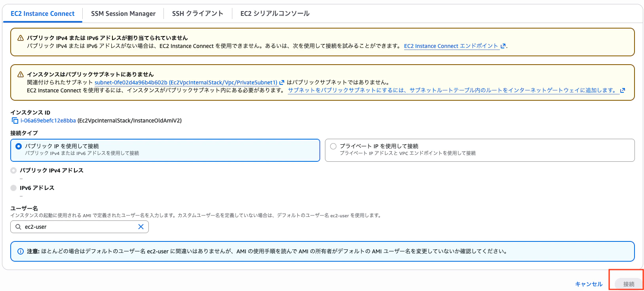Open the EC2 Instance Connect エンドポイント link

coord(451,46)
